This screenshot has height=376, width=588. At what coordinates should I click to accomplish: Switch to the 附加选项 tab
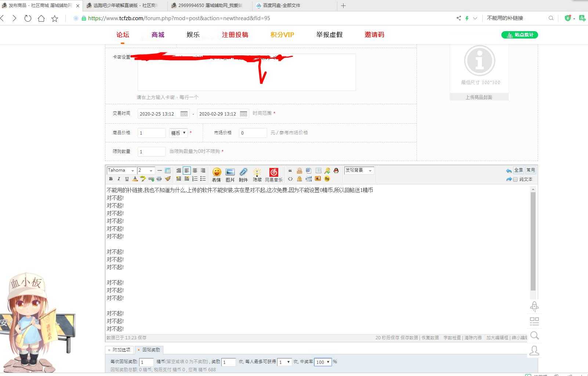[119, 350]
